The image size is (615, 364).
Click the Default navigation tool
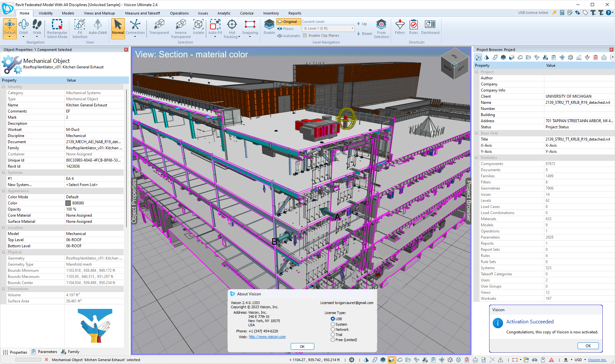(x=10, y=28)
